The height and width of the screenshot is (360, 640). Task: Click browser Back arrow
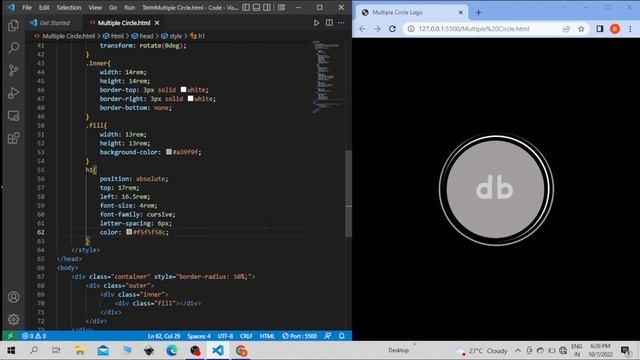point(362,29)
